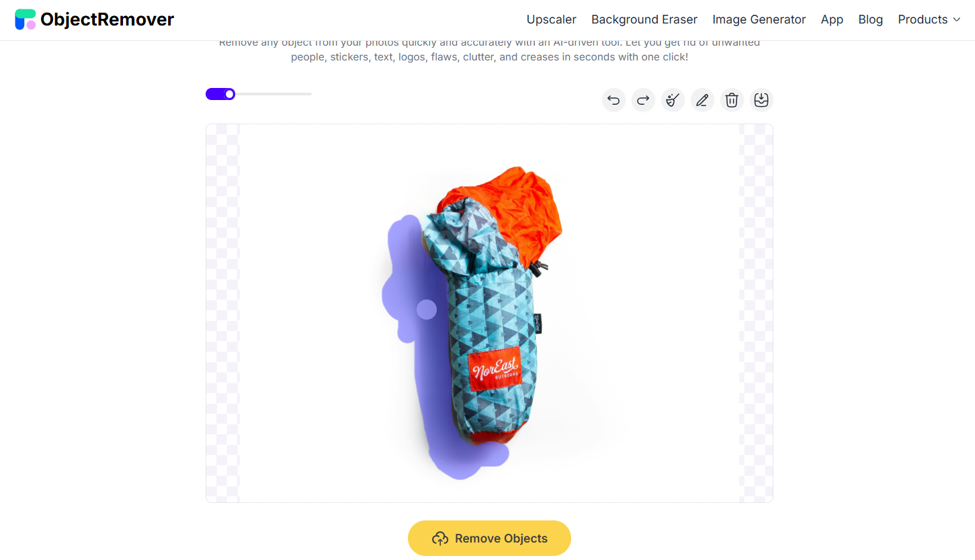Viewport: 975px width, 560px height.
Task: Open the App page
Action: pyautogui.click(x=832, y=19)
